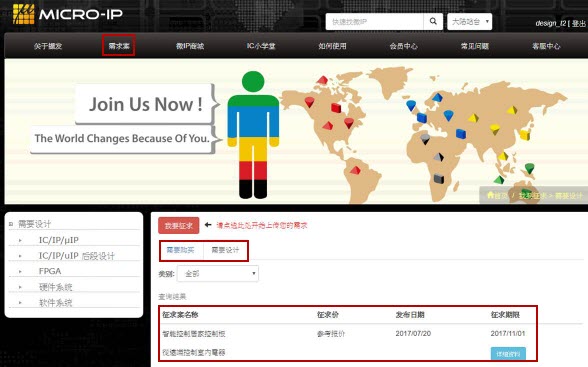Click the red 我要征求 button
This screenshot has width=588, height=367.
[x=178, y=225]
